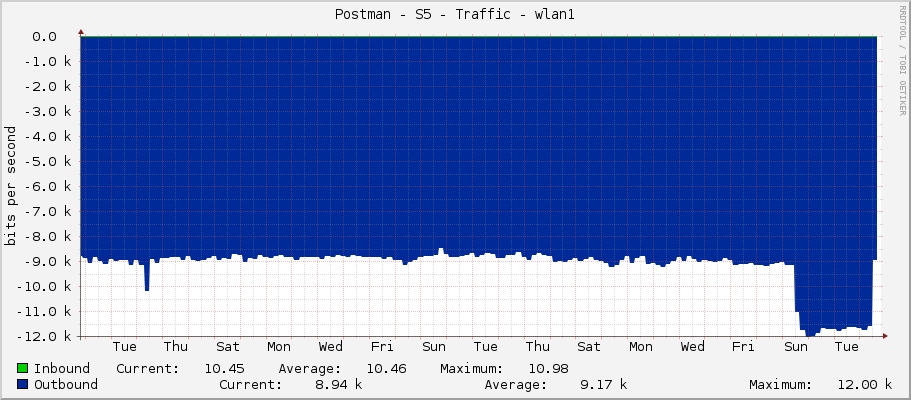The width and height of the screenshot is (911, 400).
Task: Click the -5.0 k y-axis value
Action: point(48,162)
